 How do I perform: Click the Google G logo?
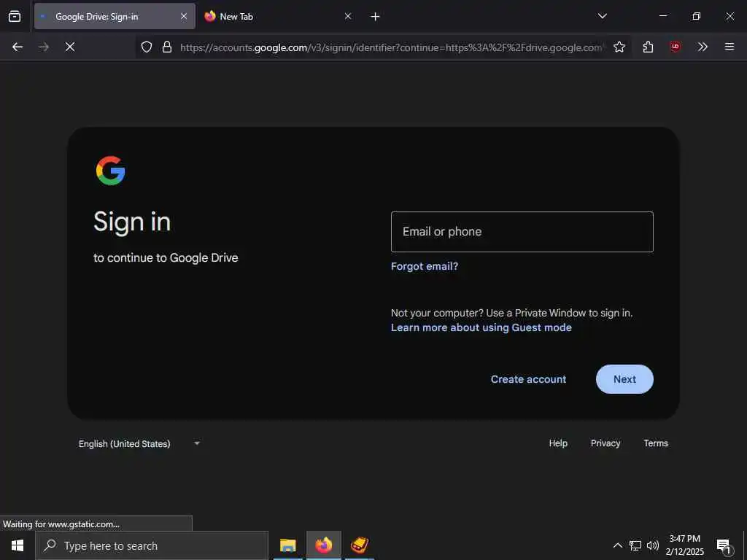pos(111,171)
